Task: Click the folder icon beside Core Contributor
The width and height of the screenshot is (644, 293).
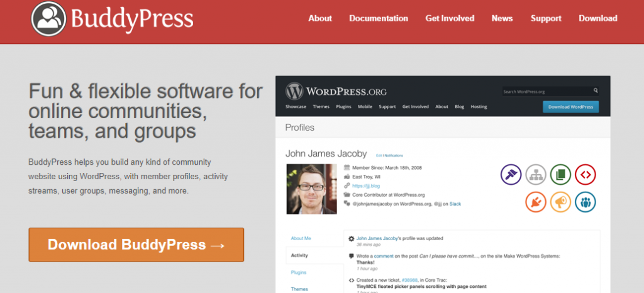Action: 347,194
